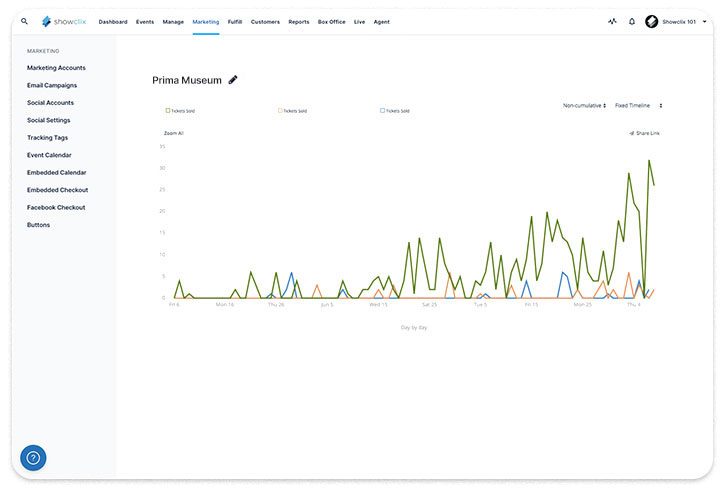Toggle the green Tickets Sold legend checkbox

(x=167, y=111)
